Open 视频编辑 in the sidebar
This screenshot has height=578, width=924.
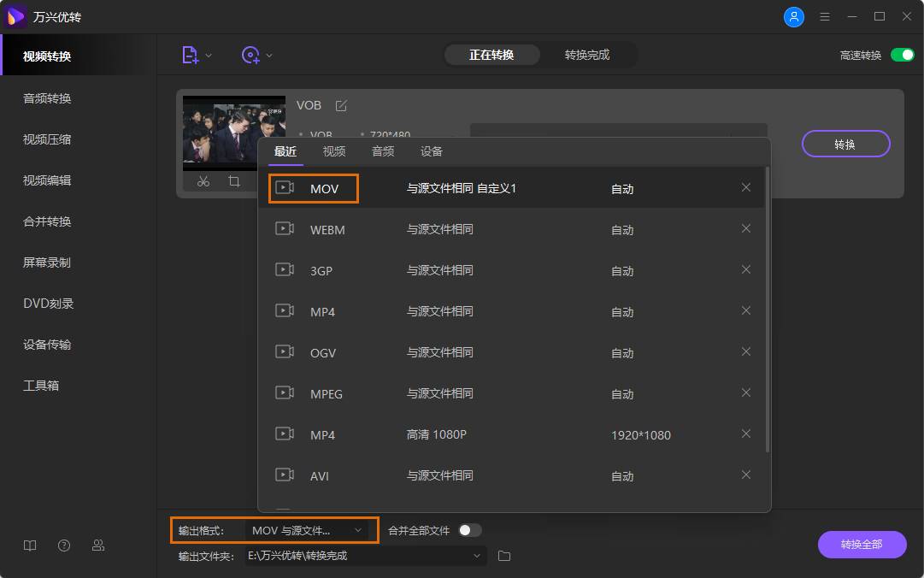point(47,180)
